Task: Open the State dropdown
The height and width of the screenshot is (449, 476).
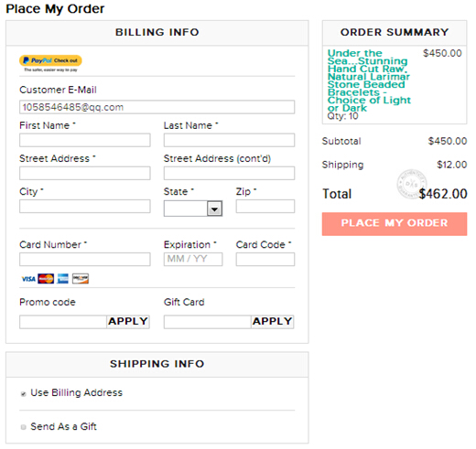Action: pyautogui.click(x=193, y=208)
